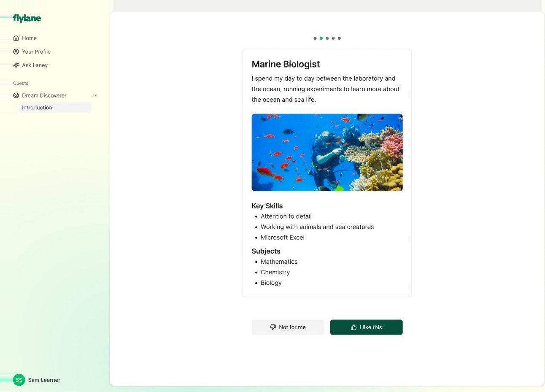This screenshot has height=392, width=545.
Task: Select the highlighted second progress dot
Action: (321, 38)
